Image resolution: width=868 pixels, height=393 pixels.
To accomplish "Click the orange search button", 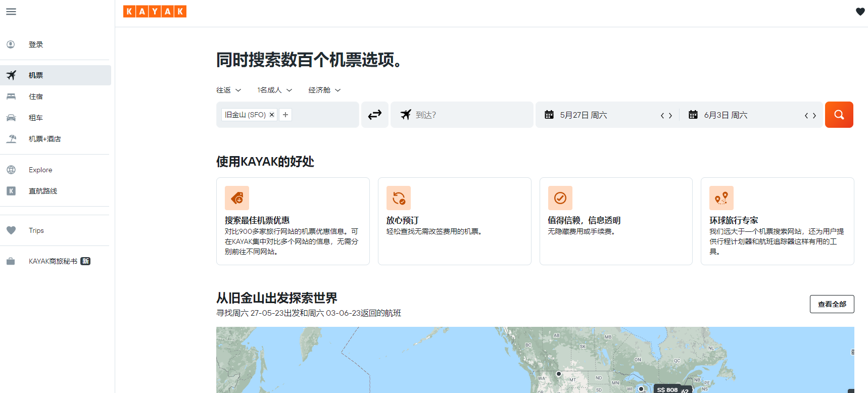I will point(839,115).
